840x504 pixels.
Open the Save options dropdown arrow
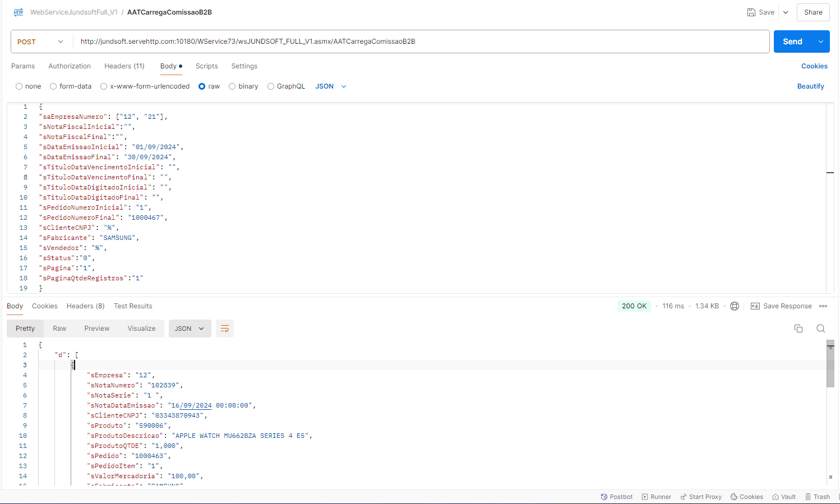[786, 12]
